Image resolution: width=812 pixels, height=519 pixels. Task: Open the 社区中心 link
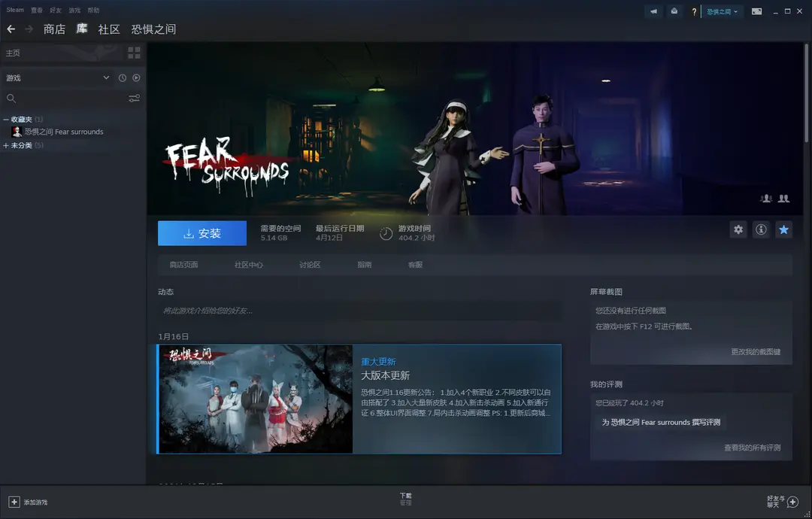tap(249, 265)
